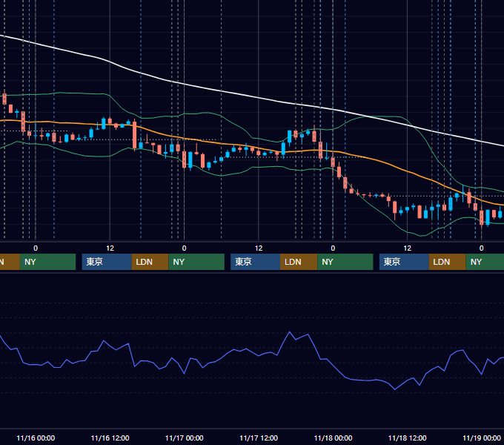Image resolution: width=504 pixels, height=445 pixels.
Task: Click the 11/16 12:00 date label
Action: tap(110, 438)
